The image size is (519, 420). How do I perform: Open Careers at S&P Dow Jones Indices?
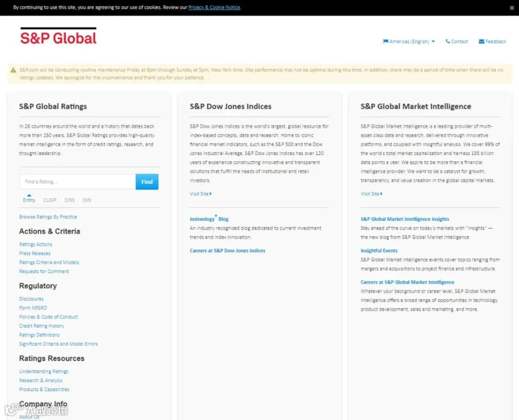tap(227, 251)
